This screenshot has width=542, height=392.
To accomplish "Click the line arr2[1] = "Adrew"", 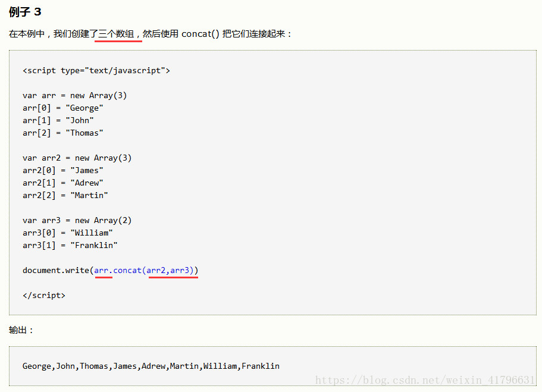I will (x=63, y=183).
